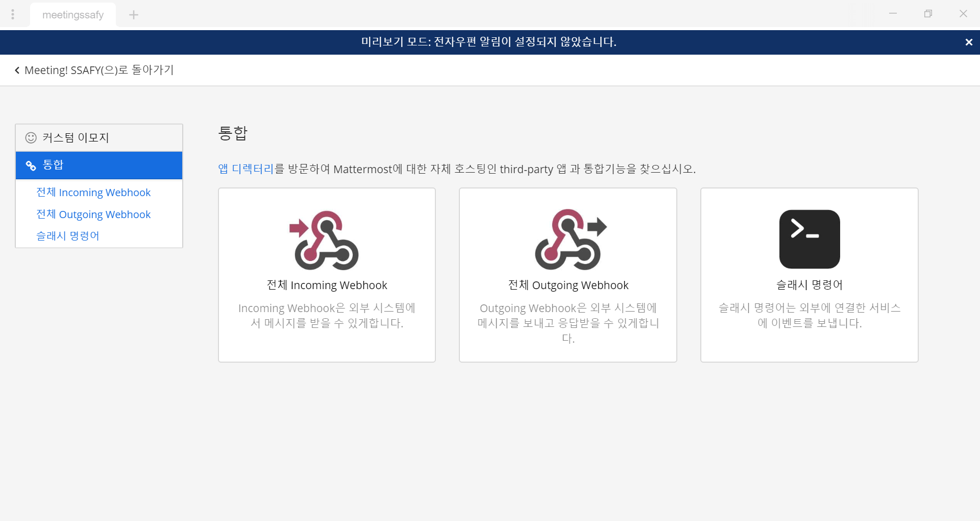Minimize the application window

pyautogui.click(x=893, y=14)
